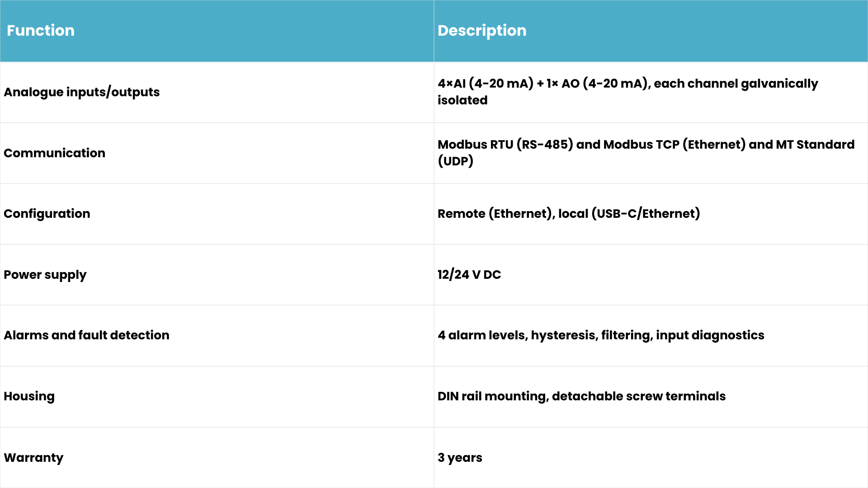Click the 3 years warranty value
868x488 pixels.
(460, 458)
